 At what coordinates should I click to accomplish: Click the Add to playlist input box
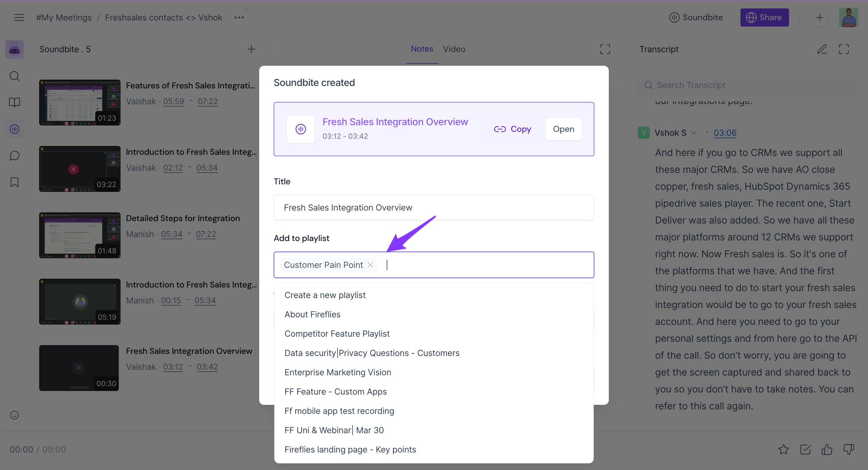click(x=434, y=265)
